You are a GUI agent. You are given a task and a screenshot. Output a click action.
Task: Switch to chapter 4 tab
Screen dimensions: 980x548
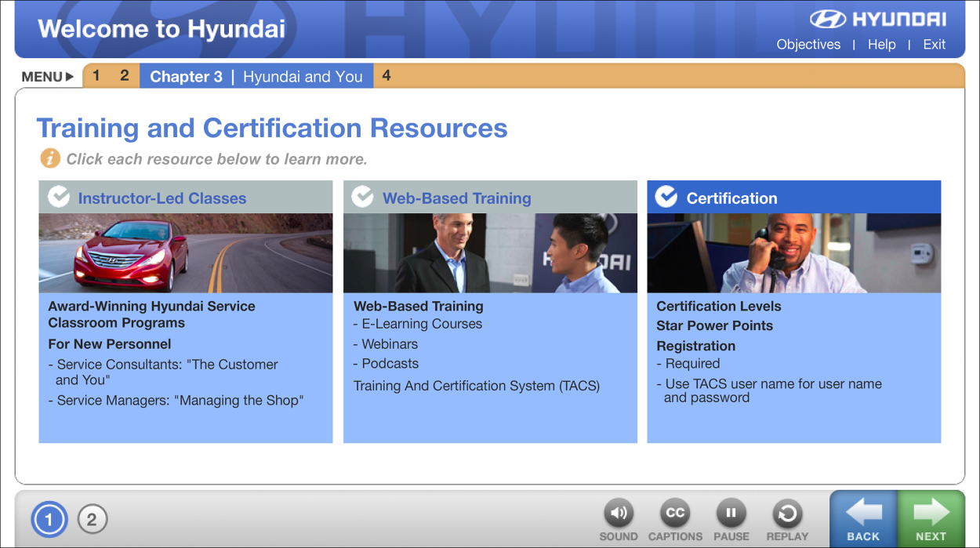coord(386,76)
